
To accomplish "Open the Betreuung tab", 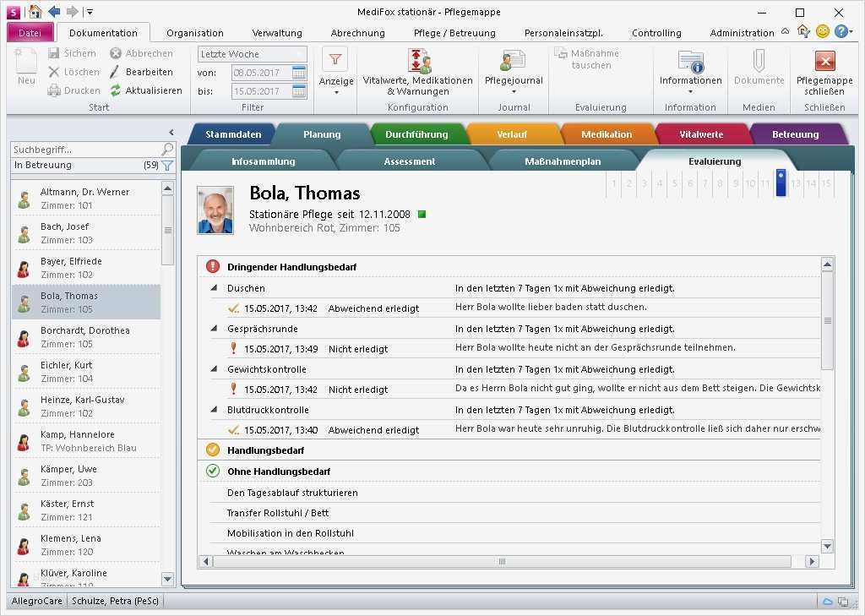I will (x=795, y=134).
